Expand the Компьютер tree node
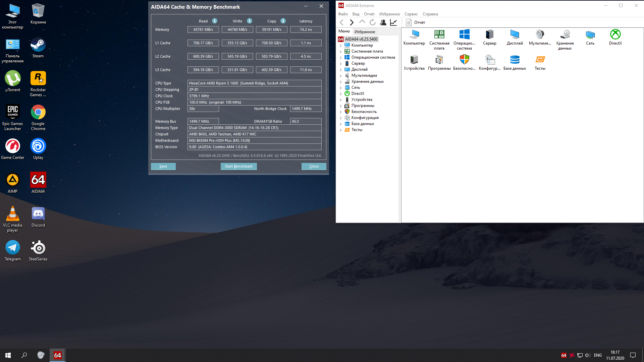The width and height of the screenshot is (644, 362). tap(341, 46)
